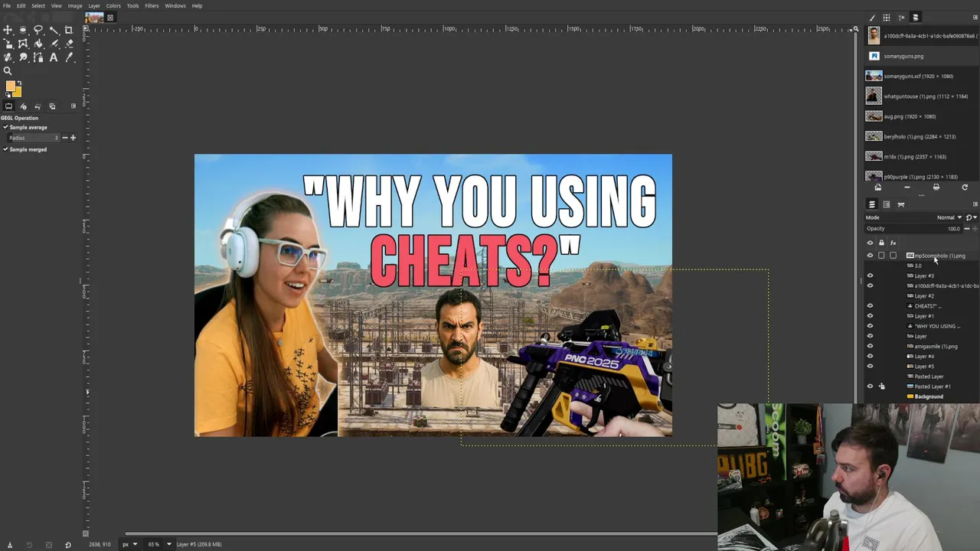Open the layers dock tab configuration menu

975,204
